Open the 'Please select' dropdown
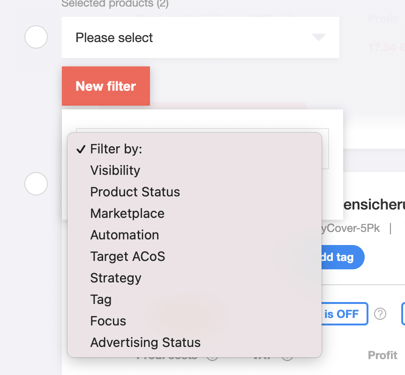The height and width of the screenshot is (375, 405). [x=200, y=37]
